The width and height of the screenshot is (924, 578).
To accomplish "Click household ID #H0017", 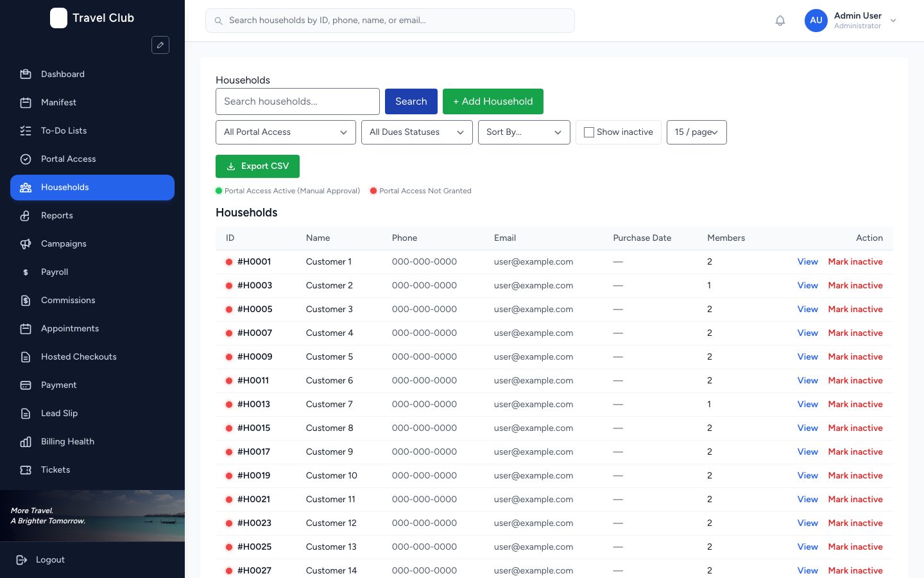I will [x=253, y=452].
